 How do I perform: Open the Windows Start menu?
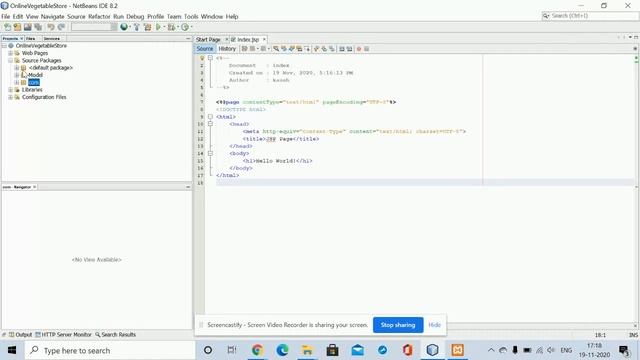12,350
